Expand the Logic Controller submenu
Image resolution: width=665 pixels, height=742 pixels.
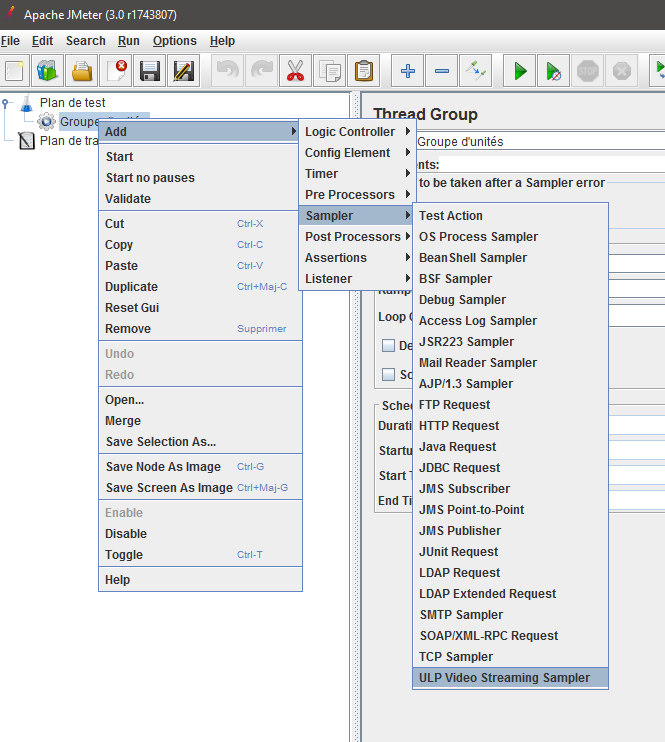click(x=357, y=132)
